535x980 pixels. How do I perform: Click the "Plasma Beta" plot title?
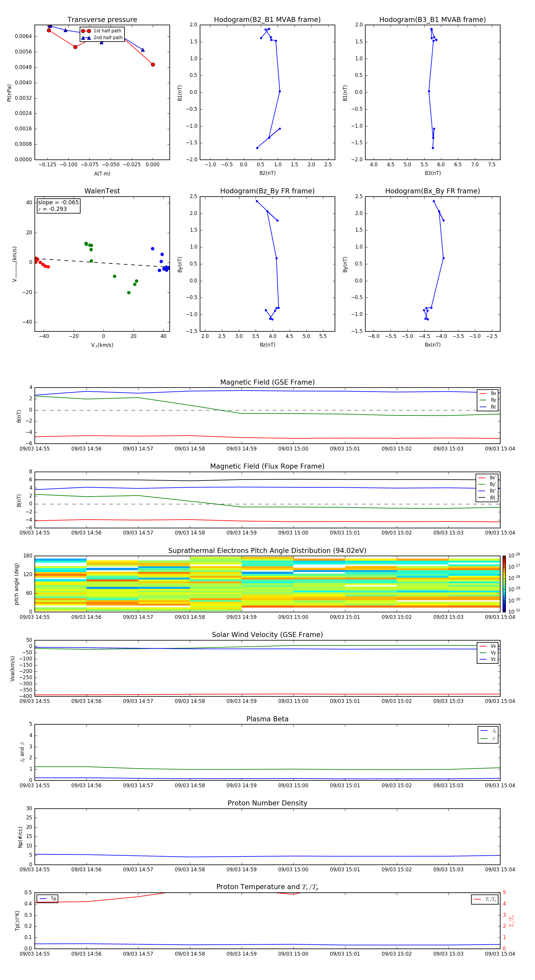[x=267, y=719]
